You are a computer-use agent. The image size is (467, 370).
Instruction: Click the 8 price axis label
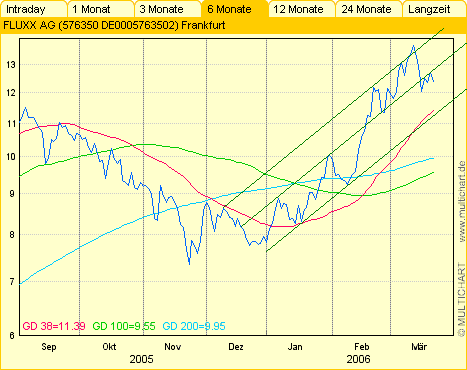12,235
